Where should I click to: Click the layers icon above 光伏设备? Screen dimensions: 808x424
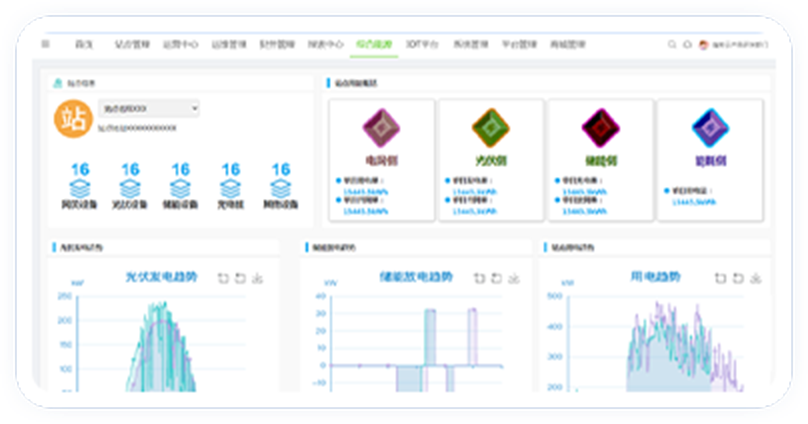pos(130,189)
